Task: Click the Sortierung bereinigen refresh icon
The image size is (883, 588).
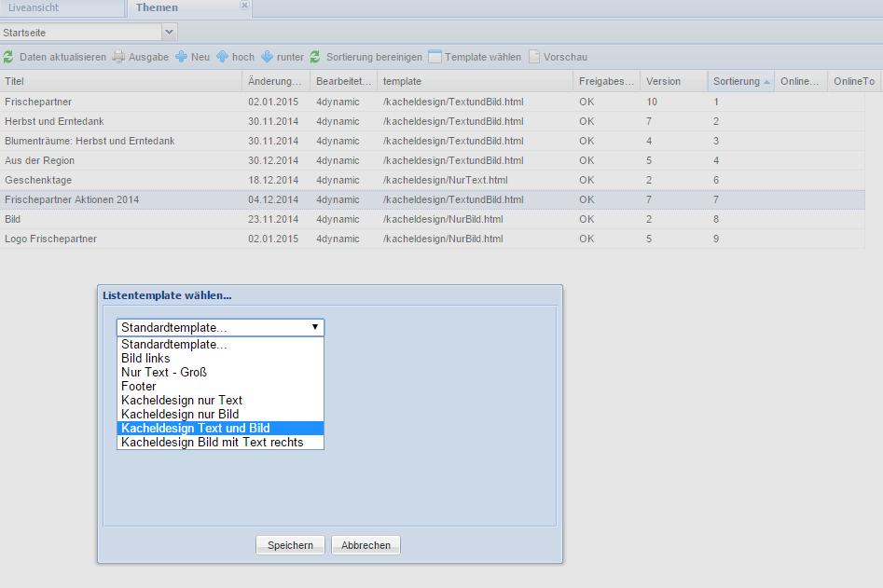Action: [x=315, y=57]
